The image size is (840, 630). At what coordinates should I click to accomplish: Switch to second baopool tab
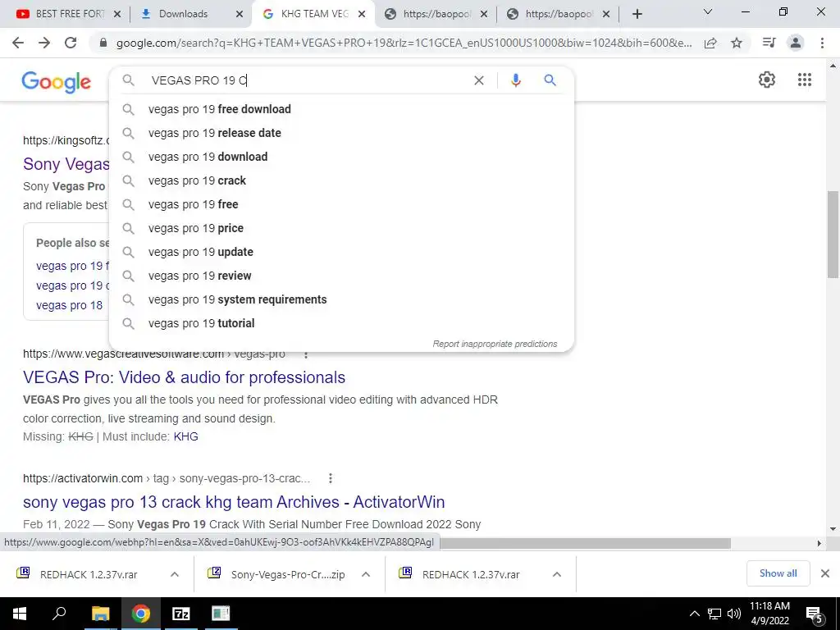(559, 14)
